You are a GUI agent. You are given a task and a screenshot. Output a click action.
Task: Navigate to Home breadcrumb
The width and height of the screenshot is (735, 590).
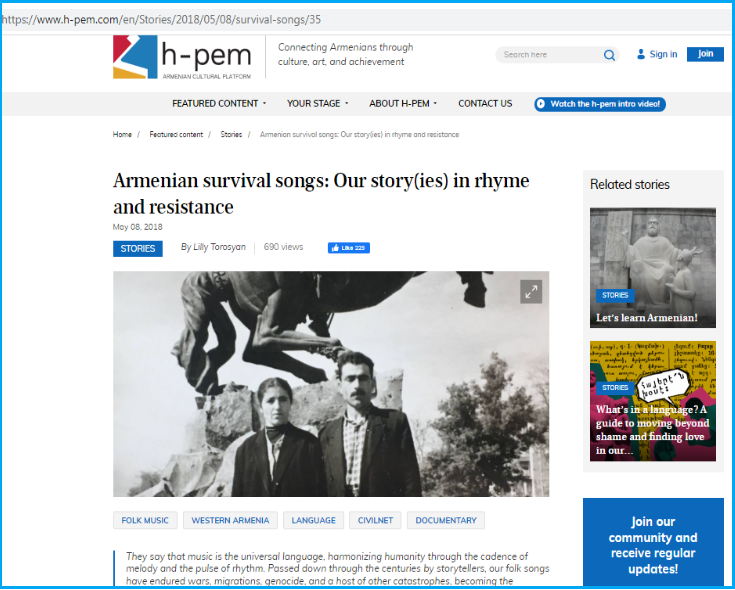point(122,134)
